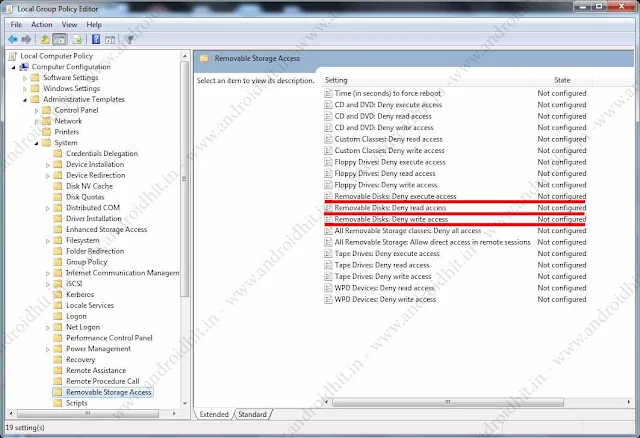This screenshot has width=640, height=438.
Task: Click the Setting column header
Action: 337,79
